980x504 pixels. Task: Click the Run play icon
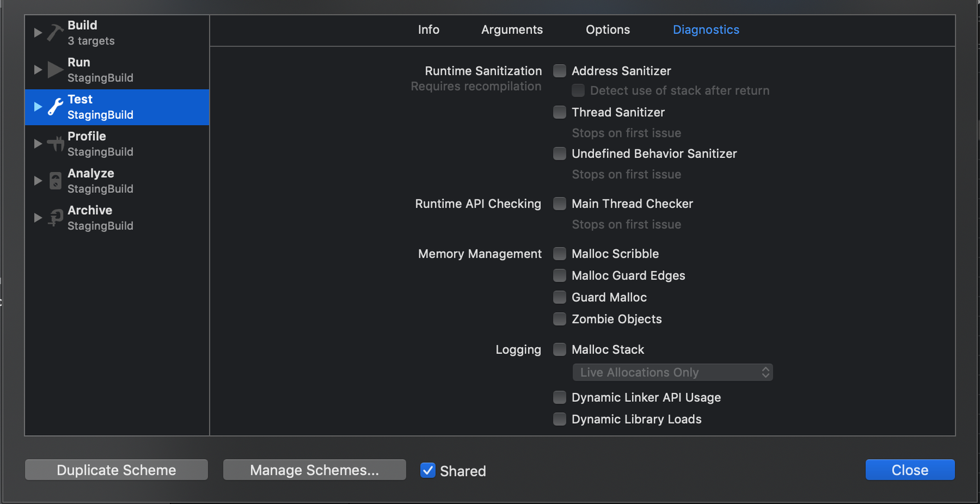(x=55, y=69)
